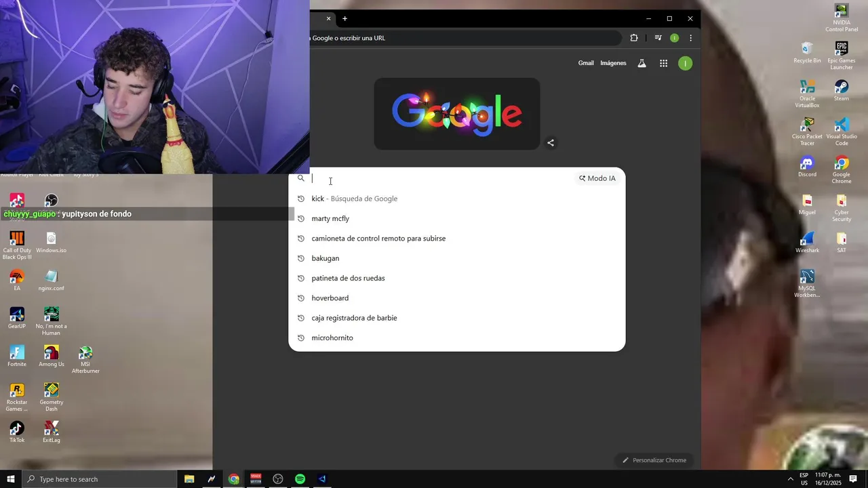Select SAT desktop file
Image resolution: width=868 pixels, height=488 pixels.
[842, 242]
